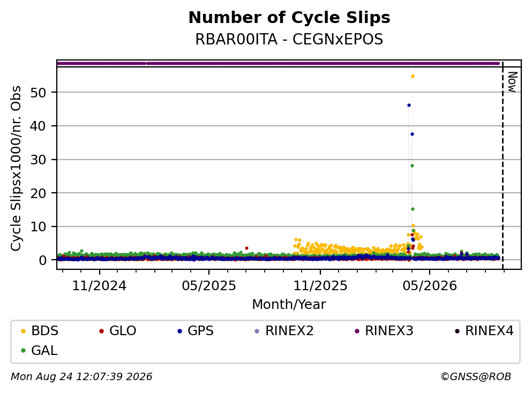Image resolution: width=532 pixels, height=393 pixels.
Task: Select the RINEX3 legend label
Action: pos(389,331)
